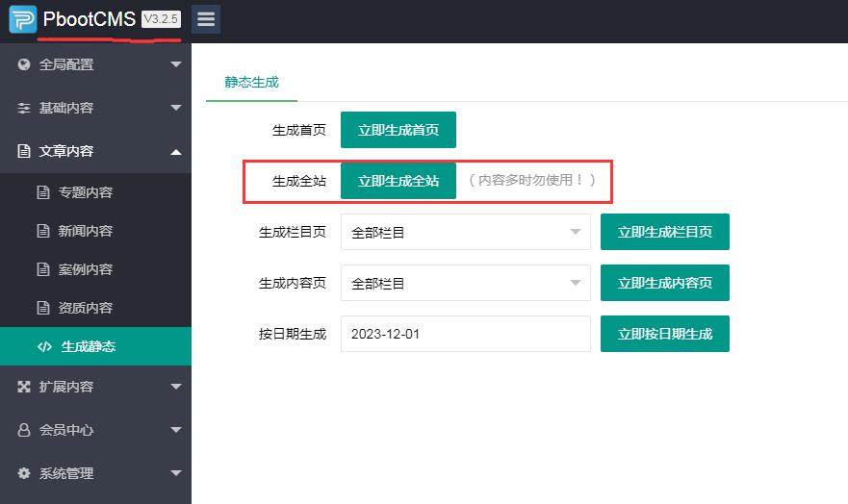The width and height of the screenshot is (848, 504).
Task: Click the sliders icon beside 基础内容
Action: point(24,108)
